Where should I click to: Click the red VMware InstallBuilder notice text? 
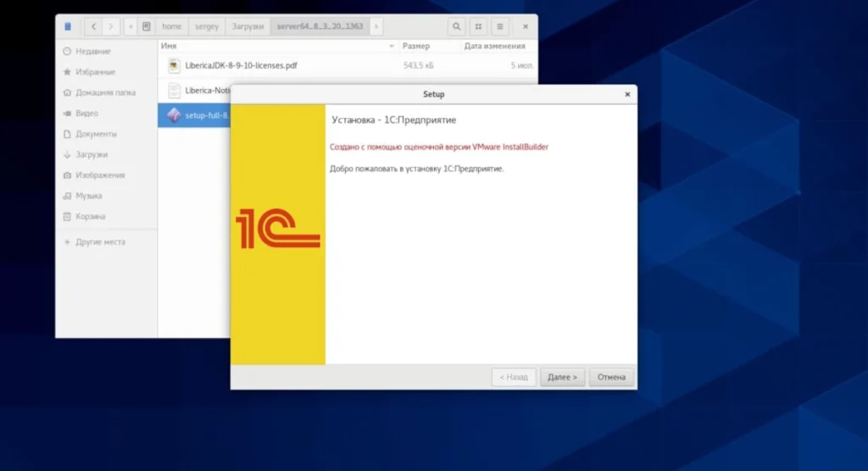point(439,147)
